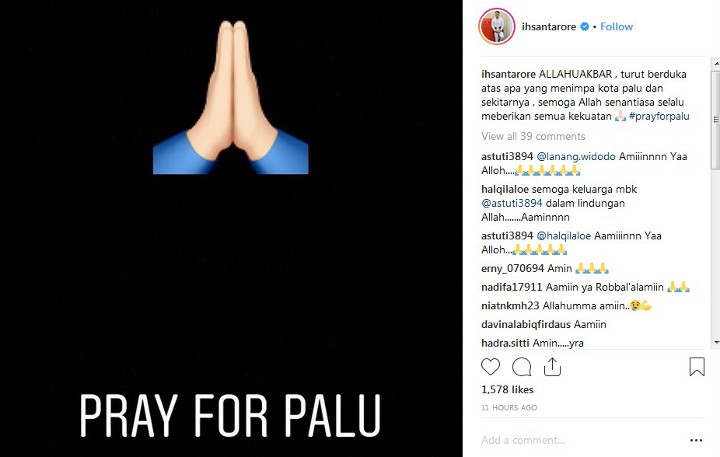Screen dimensions: 720x457
Task: Expand View all 39 comments
Action: (x=533, y=136)
